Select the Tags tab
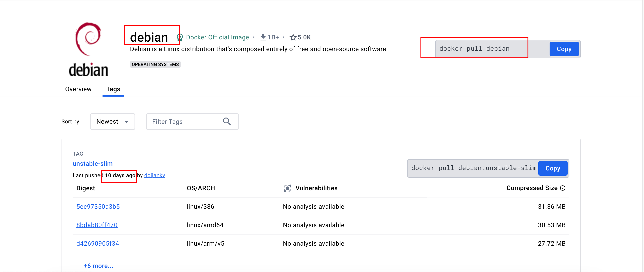The image size is (644, 272). click(x=113, y=89)
